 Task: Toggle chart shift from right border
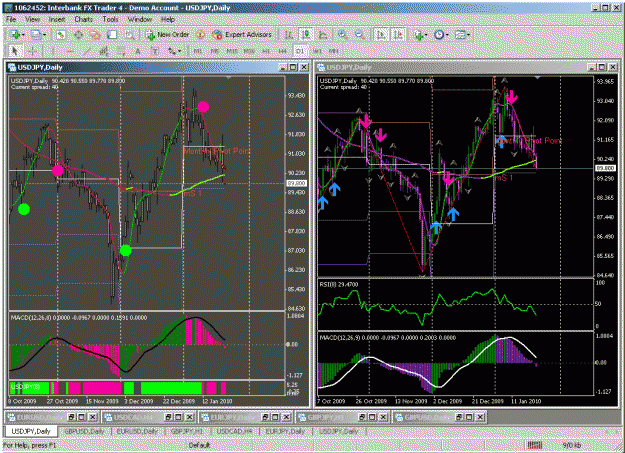[x=399, y=35]
